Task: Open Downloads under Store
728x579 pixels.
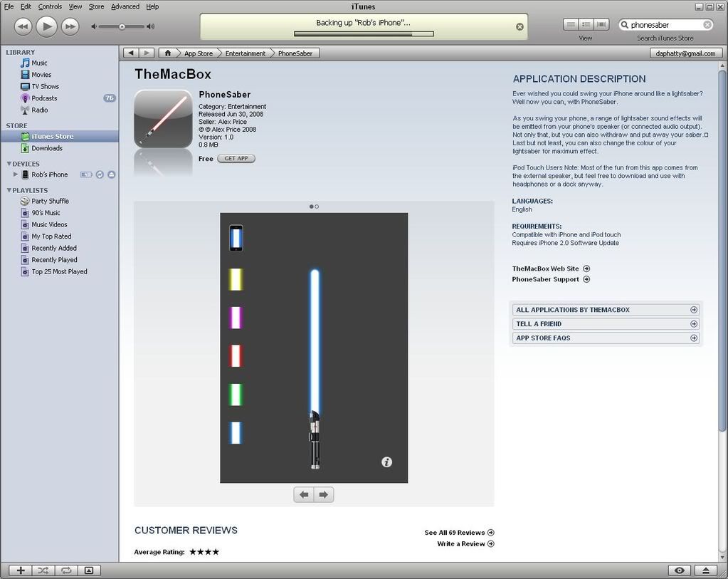Action: click(x=46, y=148)
